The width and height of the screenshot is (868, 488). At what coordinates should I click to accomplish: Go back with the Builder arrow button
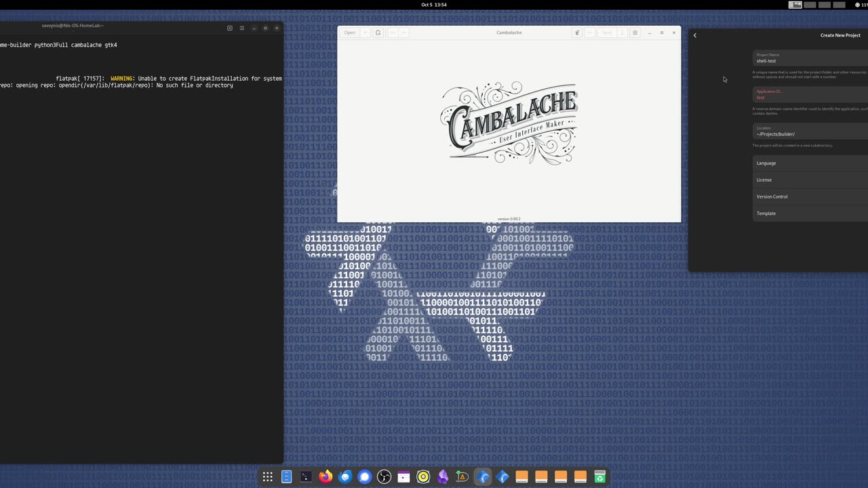695,35
